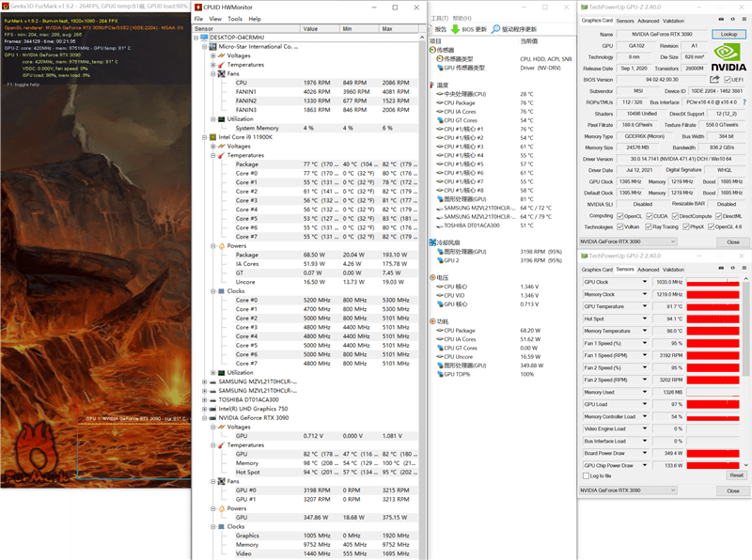Viewport: 752px width, 560px height.
Task: Click the magnifier driver update icon
Action: tap(496, 29)
